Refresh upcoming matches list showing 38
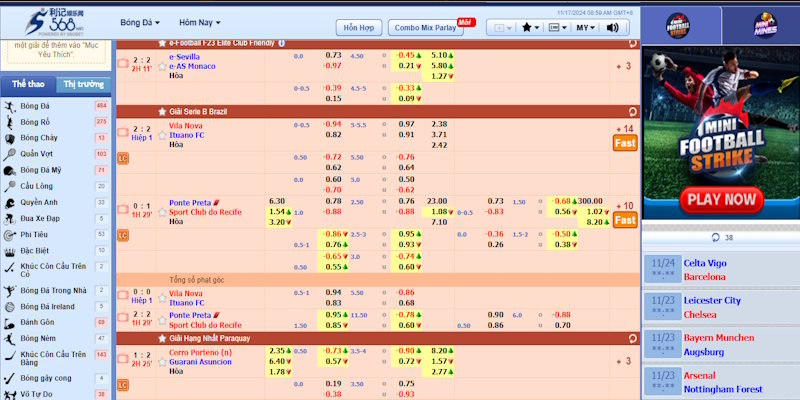 point(721,238)
